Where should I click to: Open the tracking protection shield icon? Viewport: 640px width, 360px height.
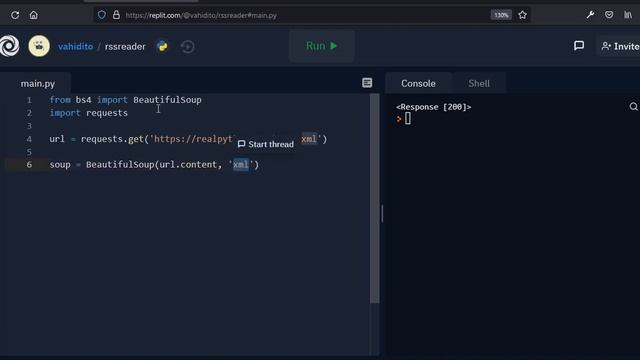(x=102, y=15)
